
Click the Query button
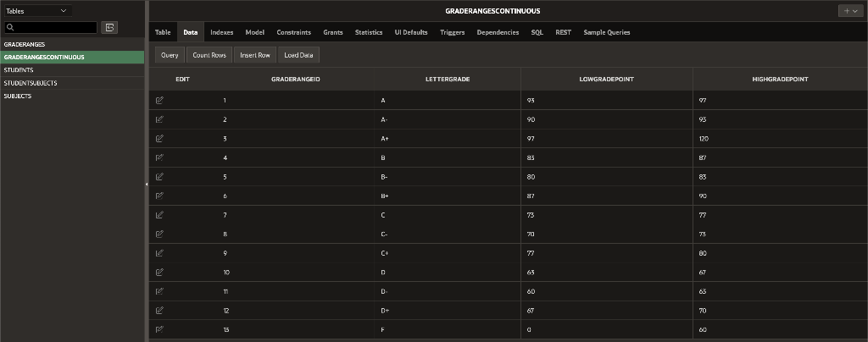[x=170, y=55]
